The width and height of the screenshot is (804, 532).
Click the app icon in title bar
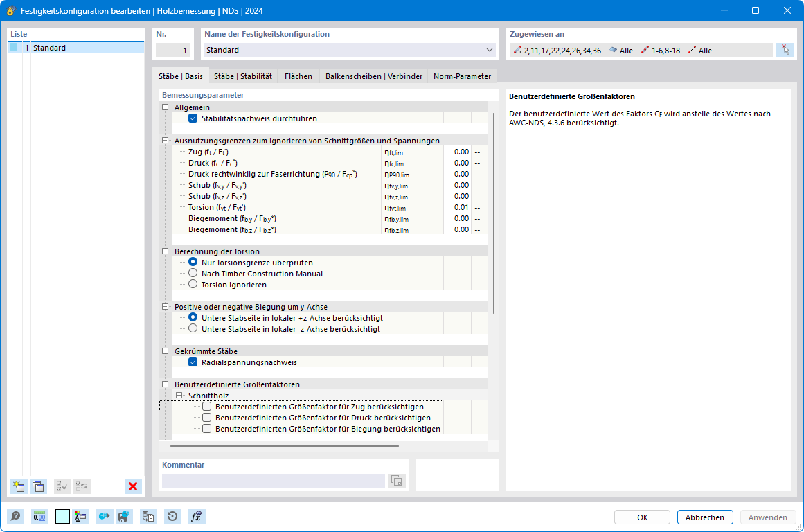click(x=10, y=10)
